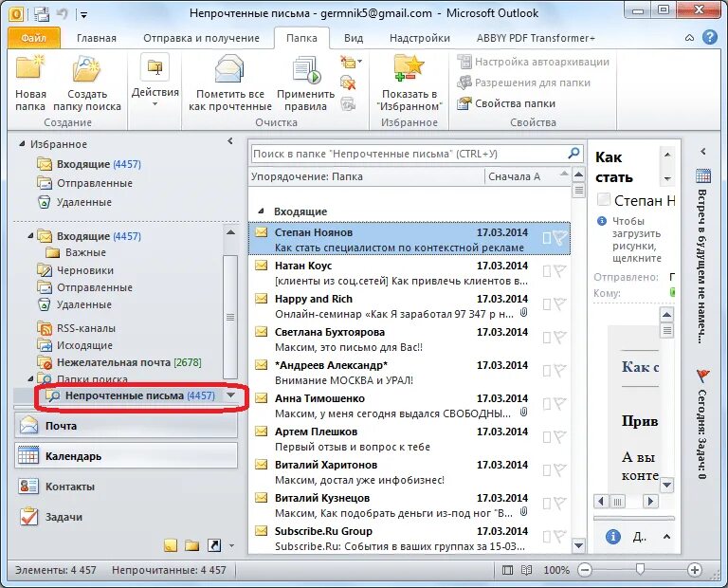Screen dimensions: 728x588
Task: Click Apply Rules (Применить правила) icon
Action: [x=306, y=69]
